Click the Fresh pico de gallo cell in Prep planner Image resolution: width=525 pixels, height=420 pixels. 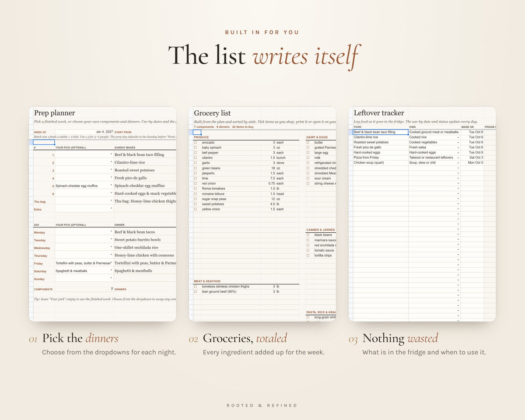(130, 178)
